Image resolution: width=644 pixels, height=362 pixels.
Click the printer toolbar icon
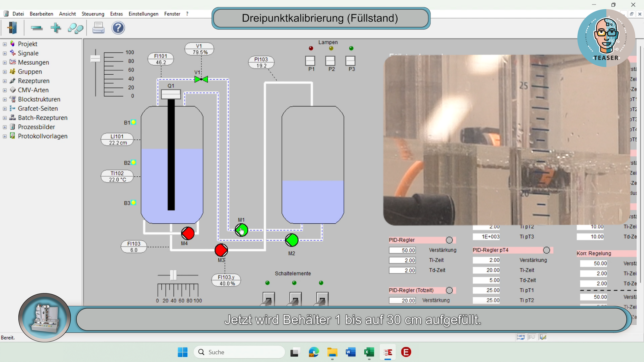(98, 28)
